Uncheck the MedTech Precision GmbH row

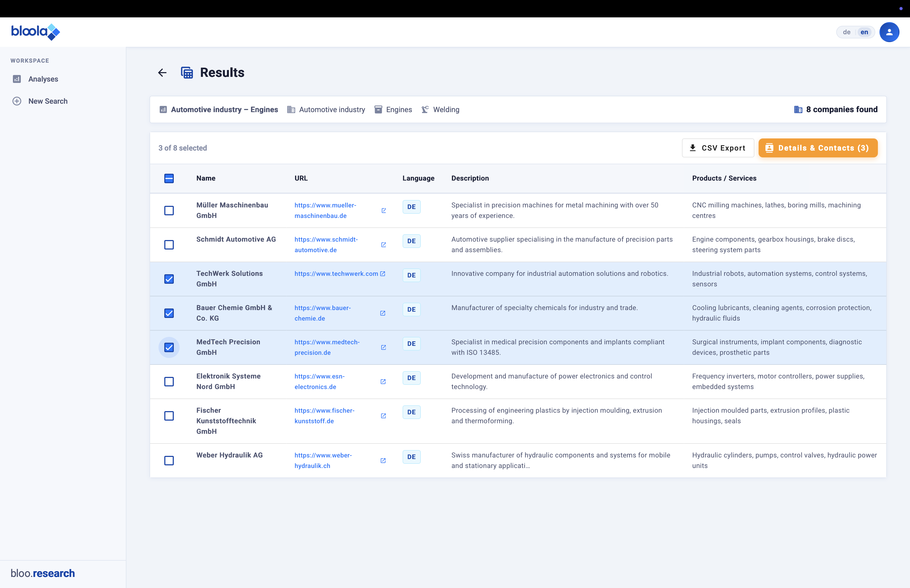169,347
